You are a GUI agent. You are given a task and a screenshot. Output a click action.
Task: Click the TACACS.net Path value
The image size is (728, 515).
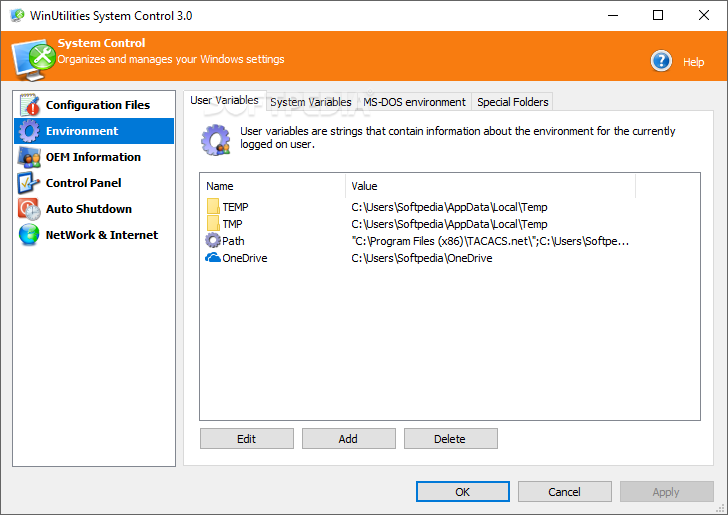point(490,241)
